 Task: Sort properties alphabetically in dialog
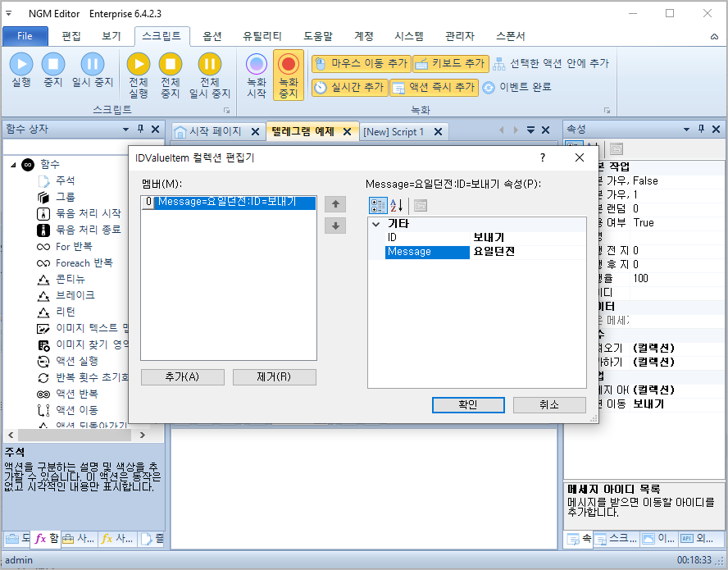tap(396, 205)
